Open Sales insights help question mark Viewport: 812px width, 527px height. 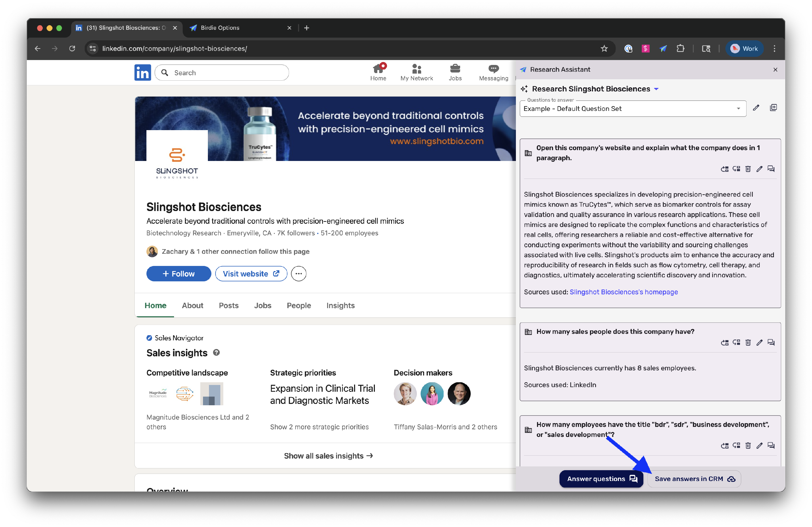pyautogui.click(x=216, y=353)
